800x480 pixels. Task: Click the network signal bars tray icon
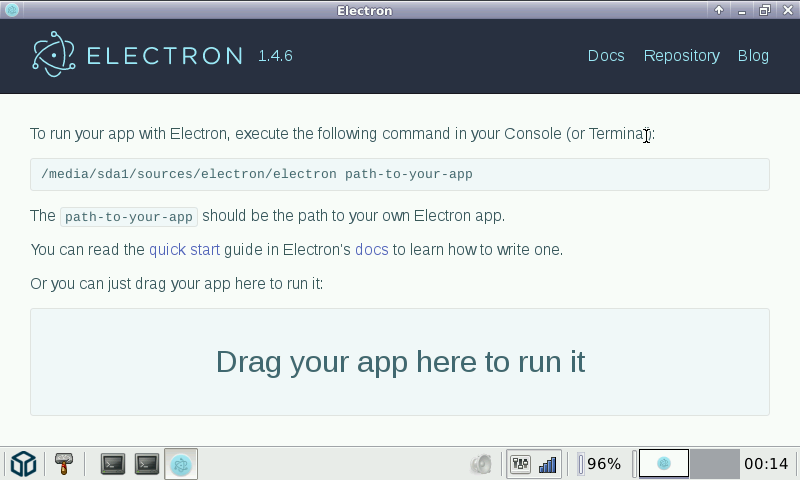[x=547, y=464]
